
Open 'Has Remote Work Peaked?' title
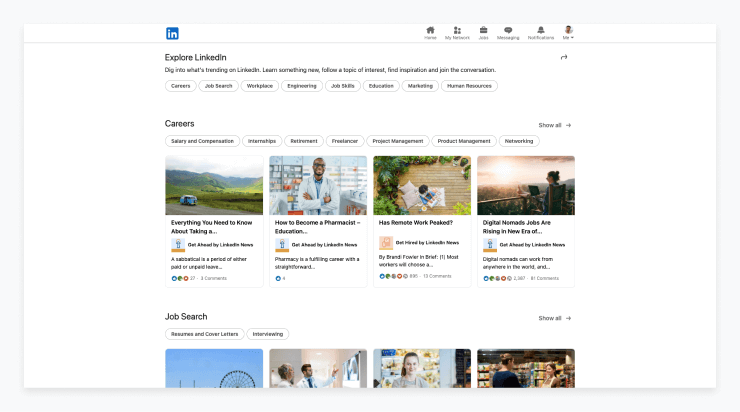click(x=415, y=223)
